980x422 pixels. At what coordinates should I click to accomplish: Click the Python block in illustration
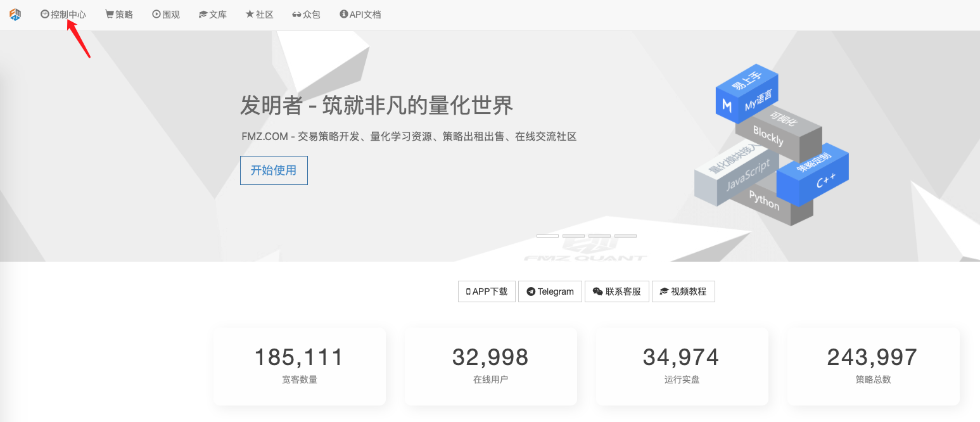coord(770,204)
